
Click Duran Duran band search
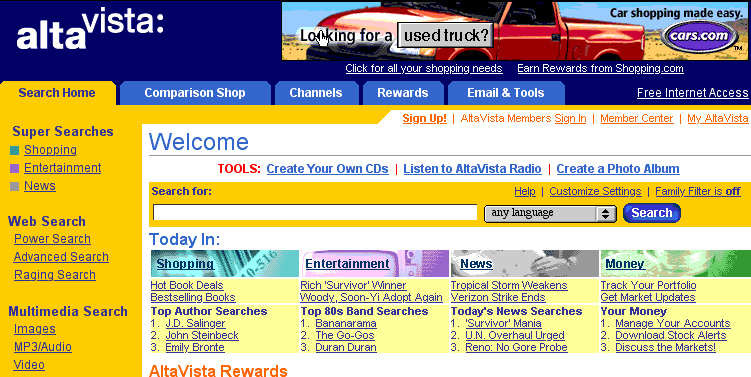point(346,347)
